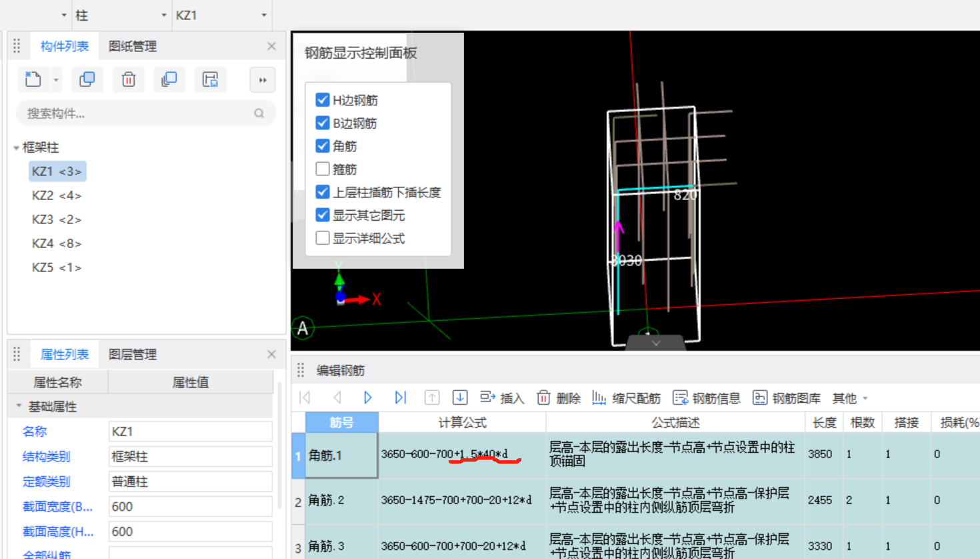
Task: Select KZ3 <2> in the component tree
Action: click(x=57, y=219)
